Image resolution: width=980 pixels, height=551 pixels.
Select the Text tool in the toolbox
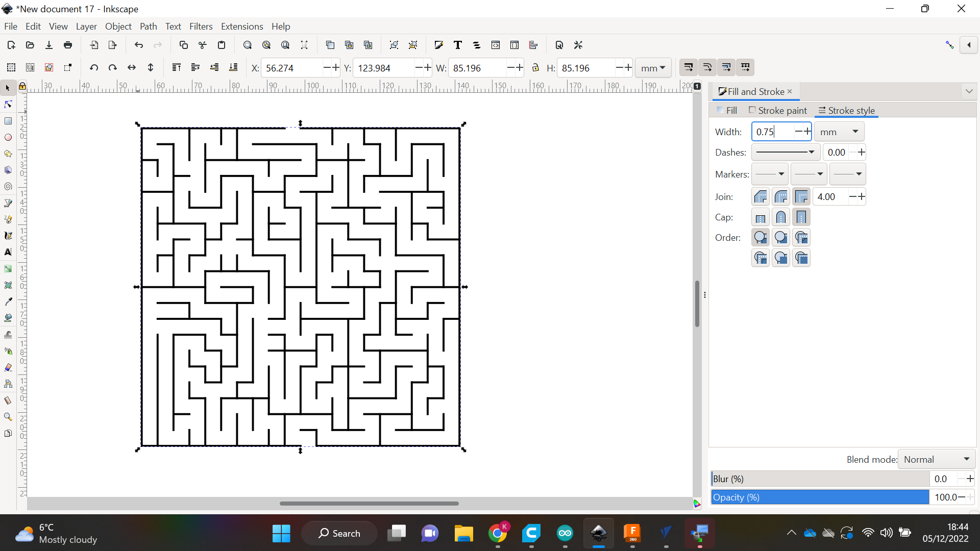8,252
